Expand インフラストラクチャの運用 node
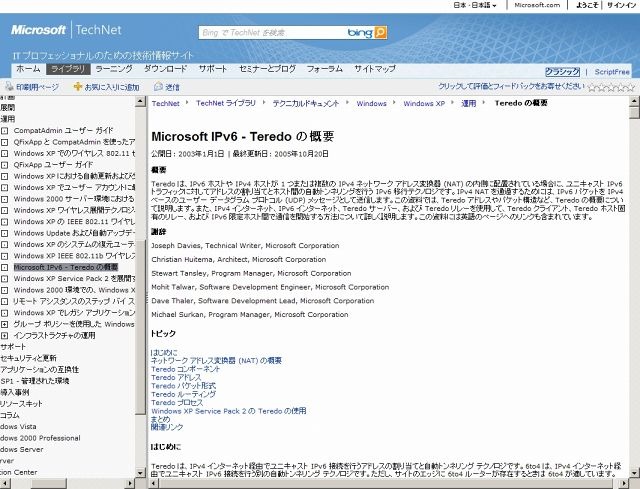 pyautogui.click(x=4, y=336)
